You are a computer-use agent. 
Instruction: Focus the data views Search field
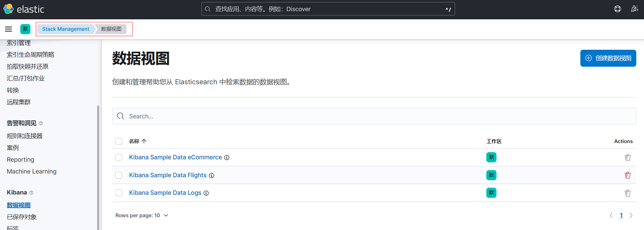tap(374, 116)
